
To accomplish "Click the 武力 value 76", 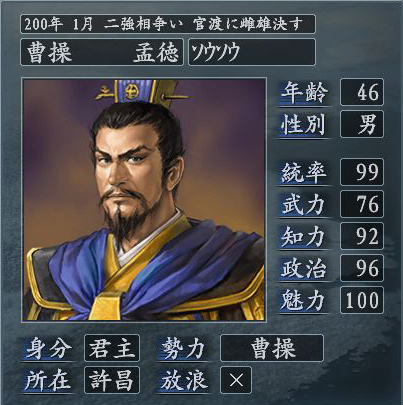I will 362,204.
